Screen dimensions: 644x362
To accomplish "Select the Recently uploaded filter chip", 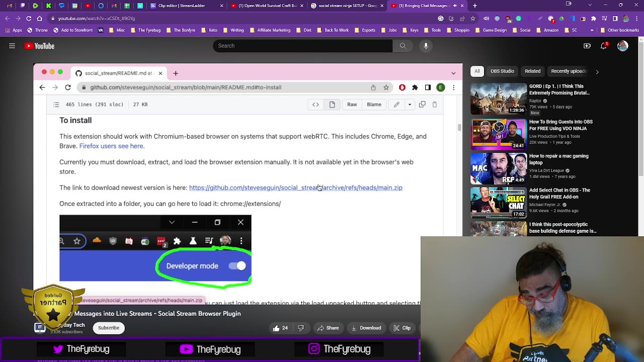I will pos(569,71).
